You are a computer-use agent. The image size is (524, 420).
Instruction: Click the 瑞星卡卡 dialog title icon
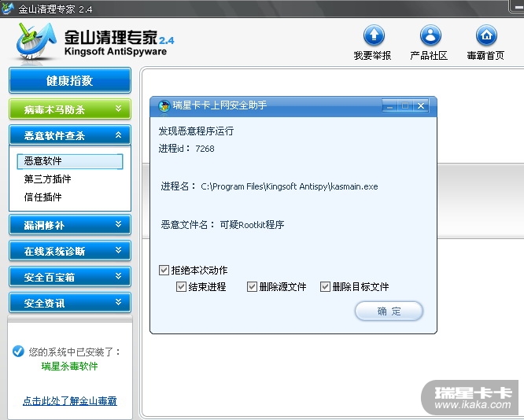(164, 106)
